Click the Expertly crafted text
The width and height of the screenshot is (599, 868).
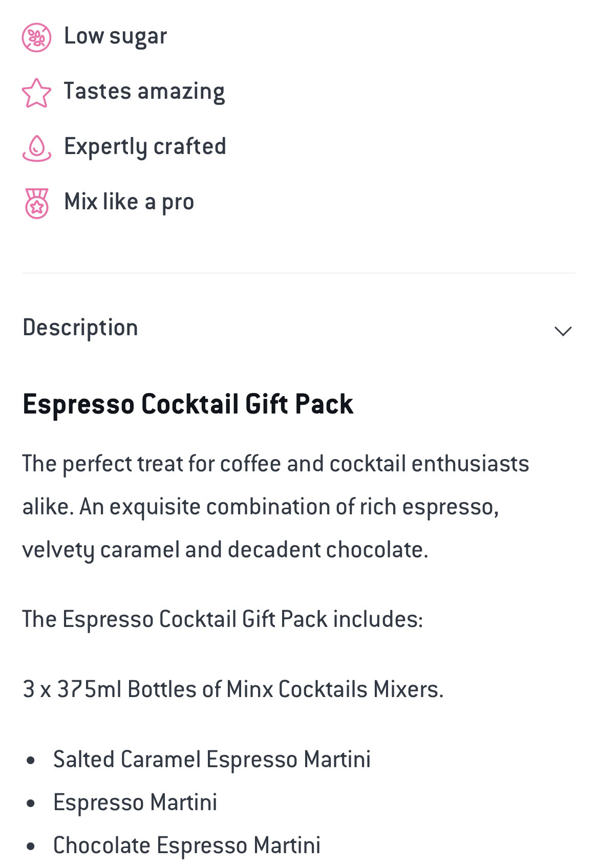tap(145, 147)
